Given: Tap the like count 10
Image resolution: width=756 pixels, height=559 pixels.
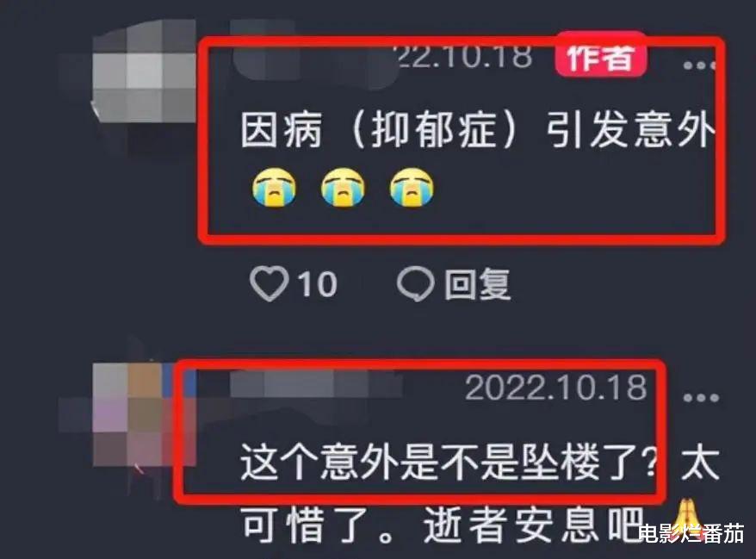Looking at the screenshot, I should tap(317, 284).
